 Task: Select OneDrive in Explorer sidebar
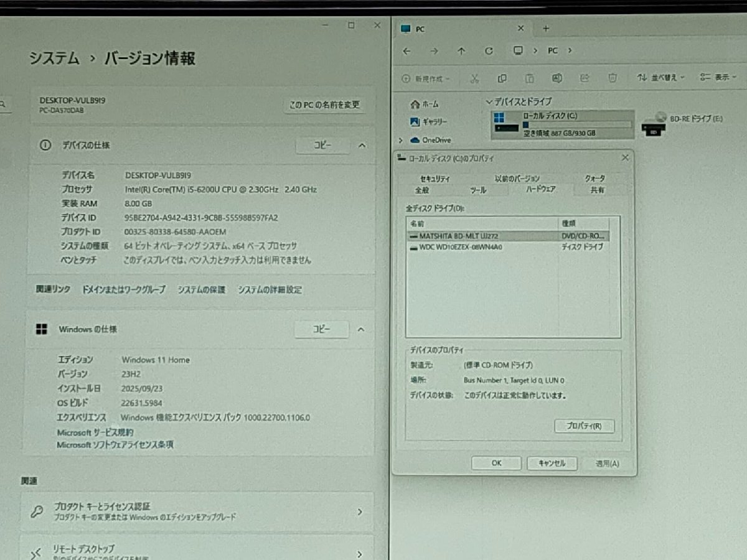(430, 140)
